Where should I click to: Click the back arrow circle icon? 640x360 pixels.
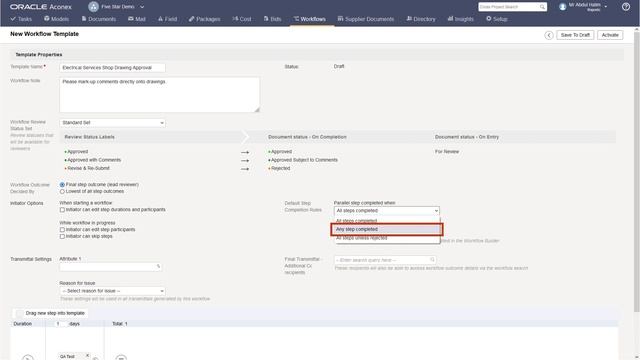(549, 35)
